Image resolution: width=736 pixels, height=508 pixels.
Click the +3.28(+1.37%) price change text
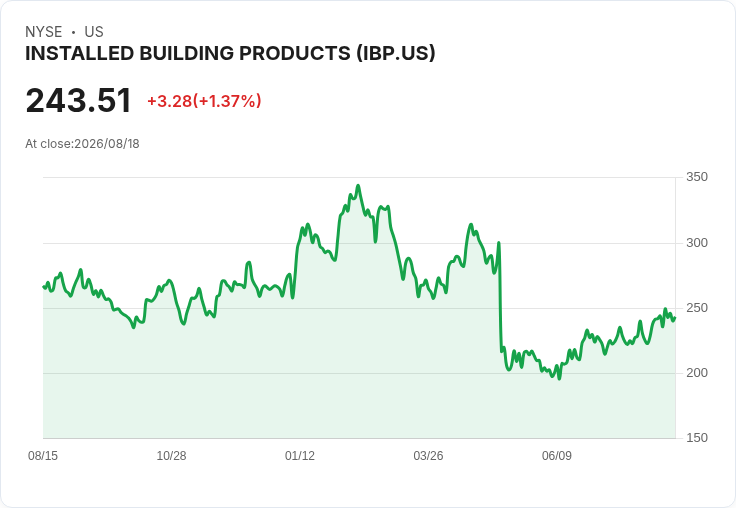204,101
